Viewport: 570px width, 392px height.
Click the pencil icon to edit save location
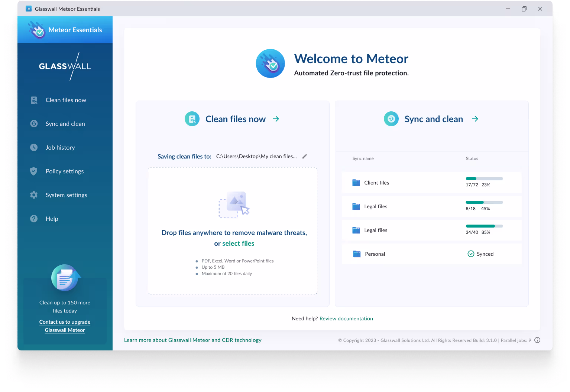305,156
